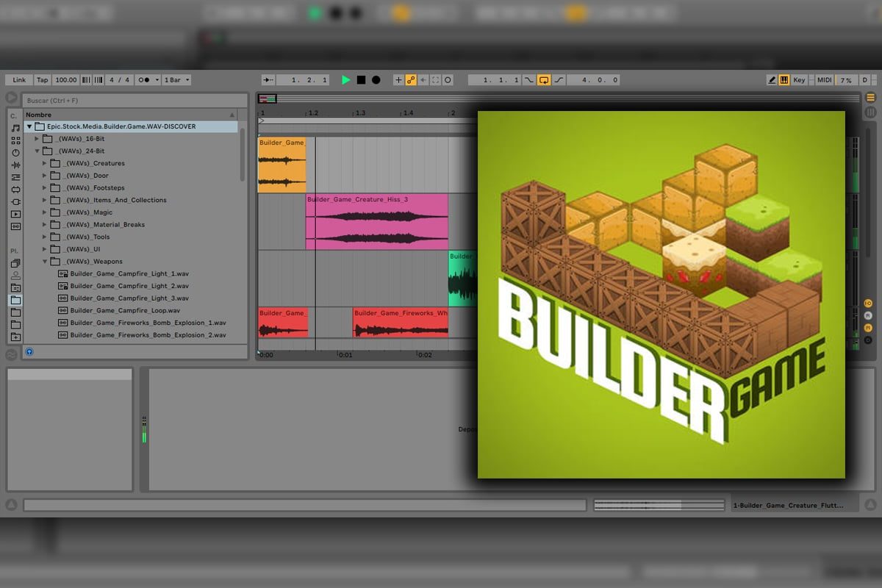
Task: Select Builder_Game_Campfire_Light_2.wav file
Action: tap(129, 286)
